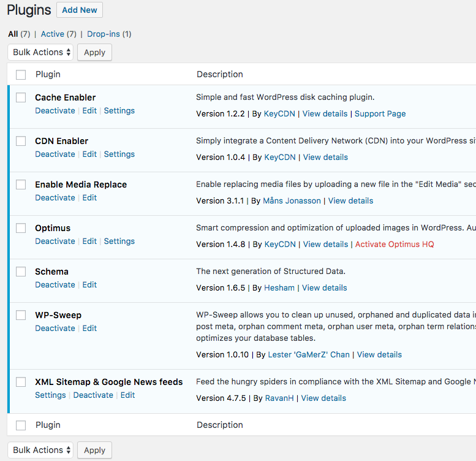Screen dimensions: 476x461
Task: Open XML Sitemap plugin Settings
Action: (x=50, y=395)
